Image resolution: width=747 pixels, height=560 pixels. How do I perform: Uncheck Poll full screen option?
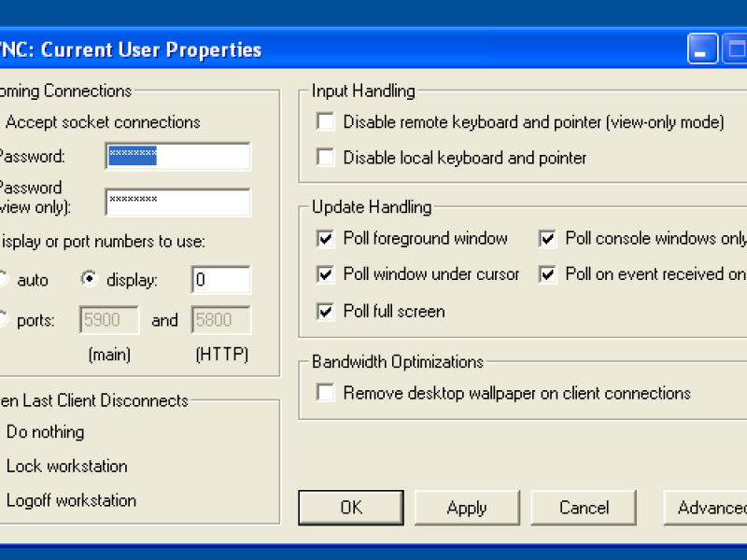(x=326, y=312)
